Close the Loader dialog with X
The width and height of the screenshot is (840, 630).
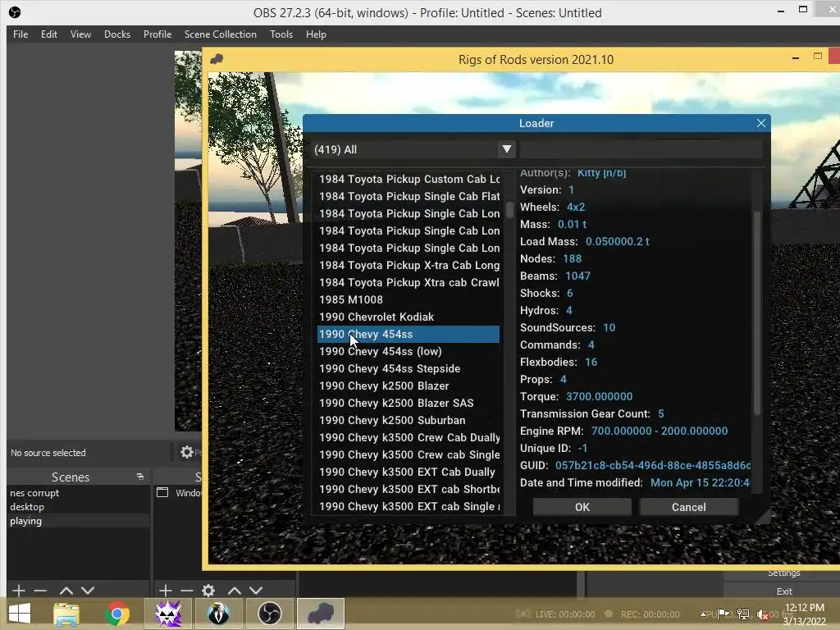[x=760, y=123]
